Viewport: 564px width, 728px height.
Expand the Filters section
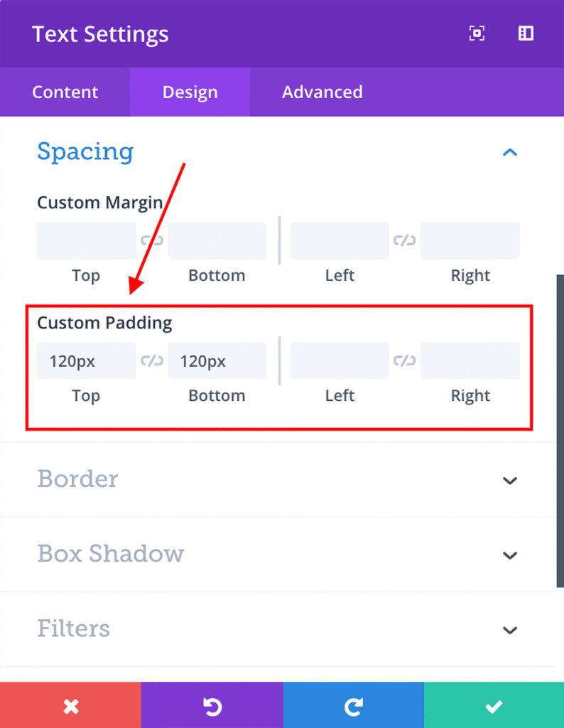click(x=509, y=630)
